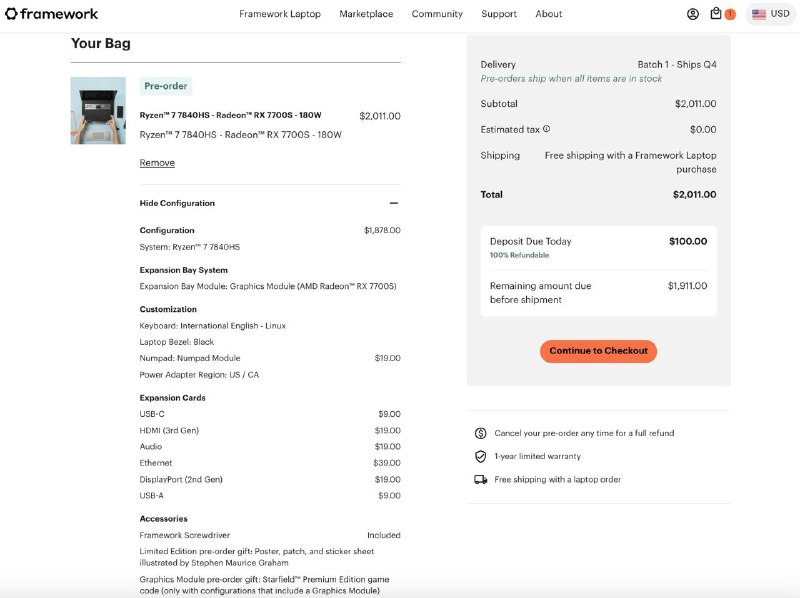Click 'Deposit Due Today' label
The width and height of the screenshot is (800, 598).
pos(531,241)
